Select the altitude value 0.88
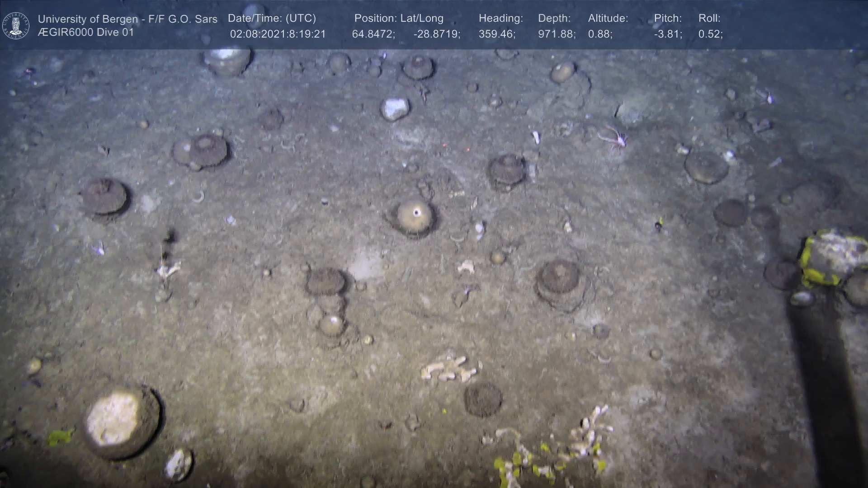 pos(600,34)
